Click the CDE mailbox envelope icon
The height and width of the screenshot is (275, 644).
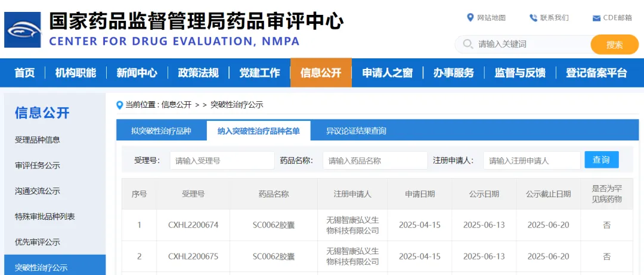point(596,18)
